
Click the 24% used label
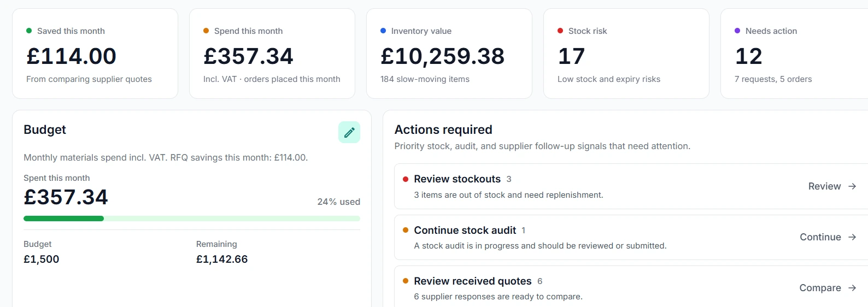[339, 202]
